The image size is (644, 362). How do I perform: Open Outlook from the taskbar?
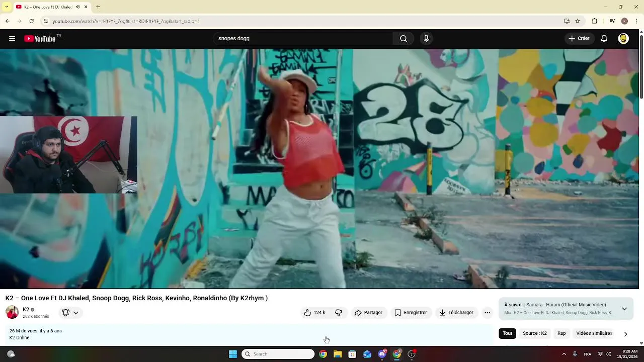(x=367, y=354)
